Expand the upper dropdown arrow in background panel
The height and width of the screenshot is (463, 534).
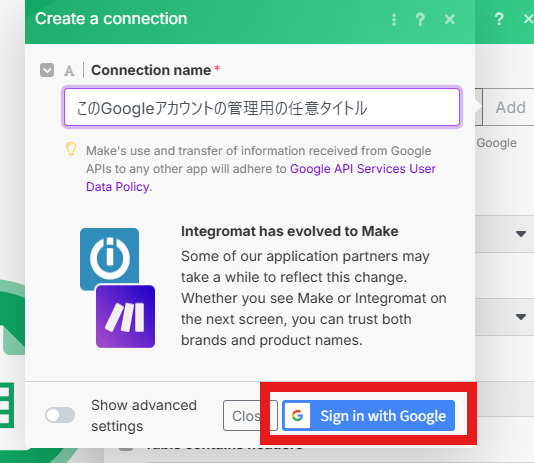pyautogui.click(x=521, y=234)
